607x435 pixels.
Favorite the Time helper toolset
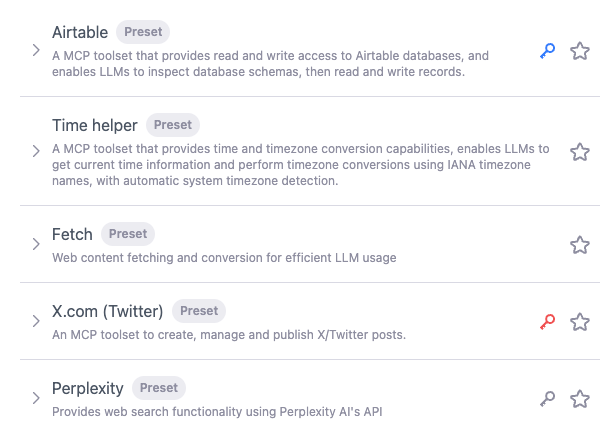click(x=580, y=152)
